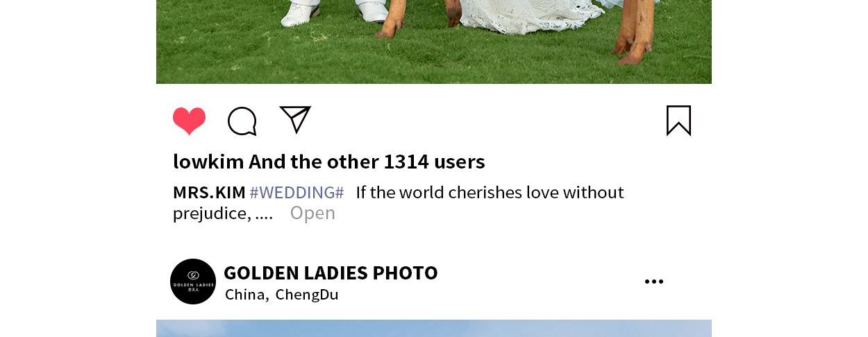Tap the #WEDDING# hashtag
This screenshot has height=337, width=868.
click(297, 192)
